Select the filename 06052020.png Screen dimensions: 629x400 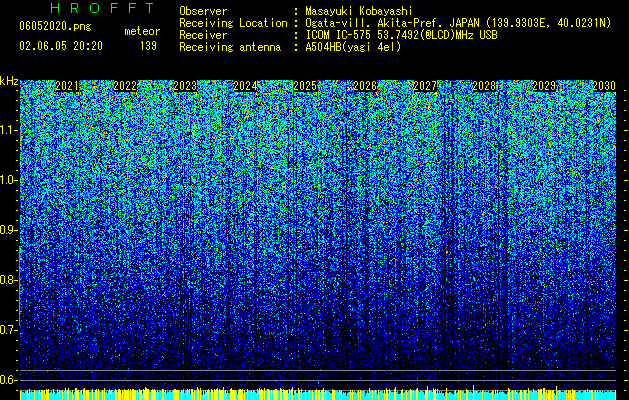pyautogui.click(x=55, y=27)
